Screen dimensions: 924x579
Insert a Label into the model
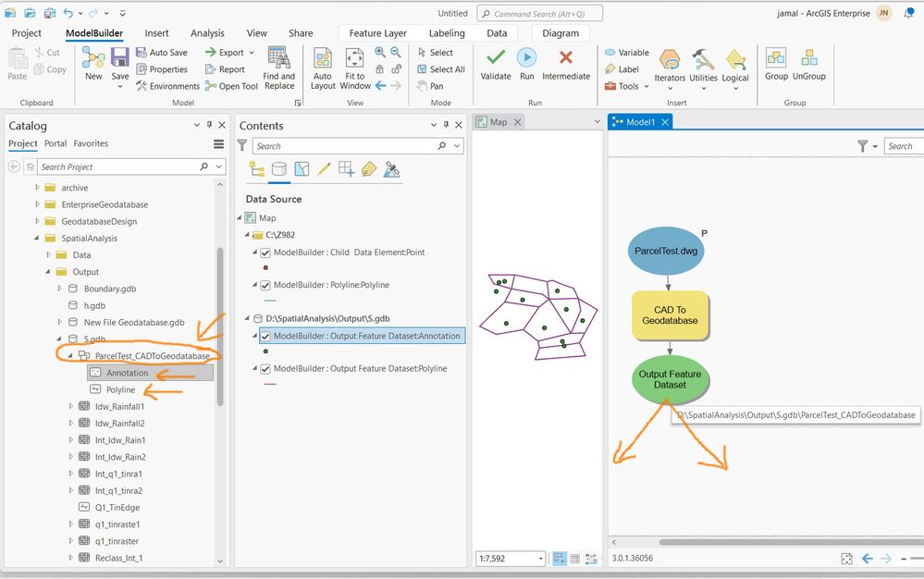click(622, 69)
